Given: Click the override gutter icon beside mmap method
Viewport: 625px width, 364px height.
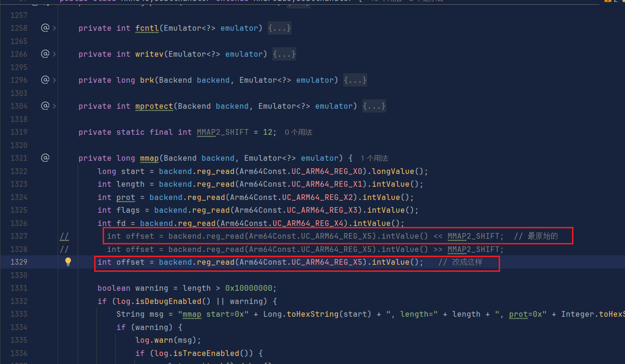Looking at the screenshot, I should pos(45,158).
